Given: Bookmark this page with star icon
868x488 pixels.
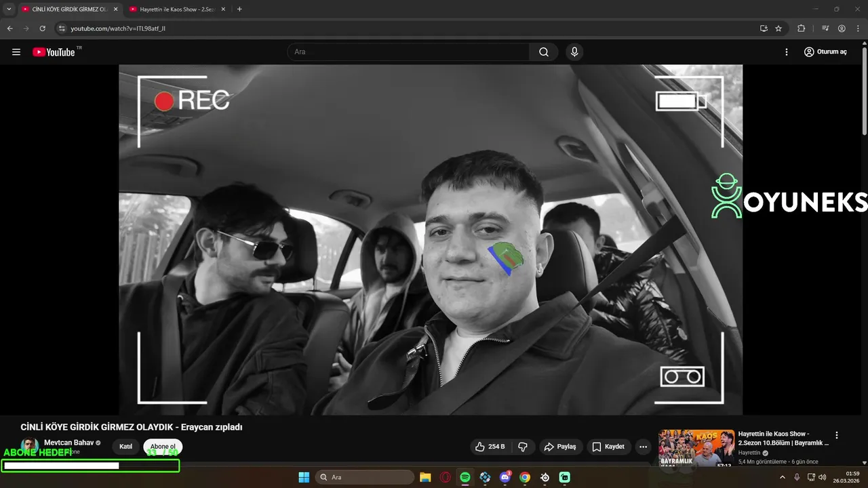Looking at the screenshot, I should pos(778,28).
